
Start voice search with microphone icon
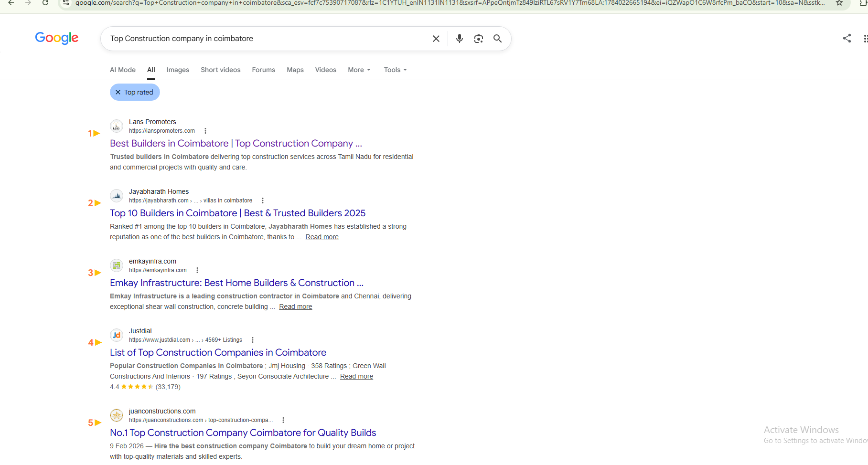[460, 39]
